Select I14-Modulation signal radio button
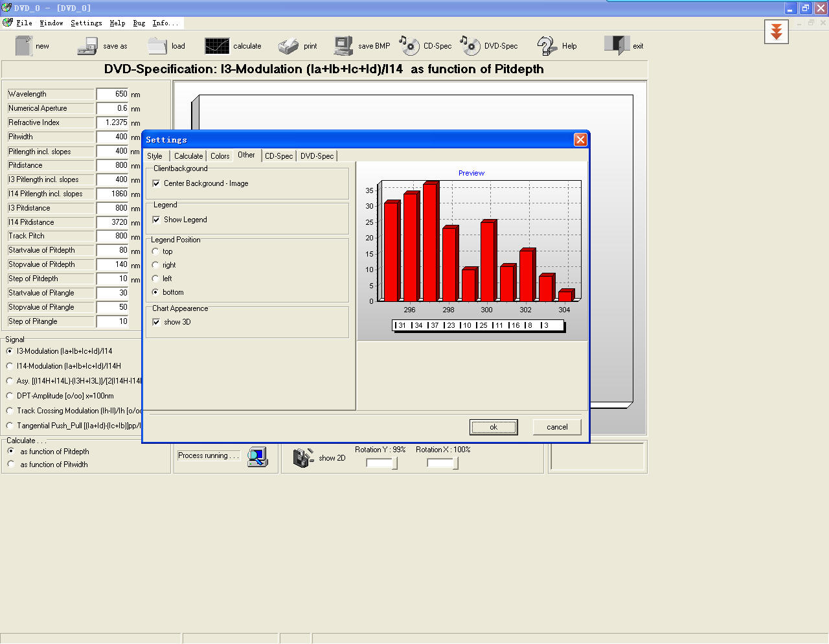Screen dimensions: 829x644 click(10, 366)
